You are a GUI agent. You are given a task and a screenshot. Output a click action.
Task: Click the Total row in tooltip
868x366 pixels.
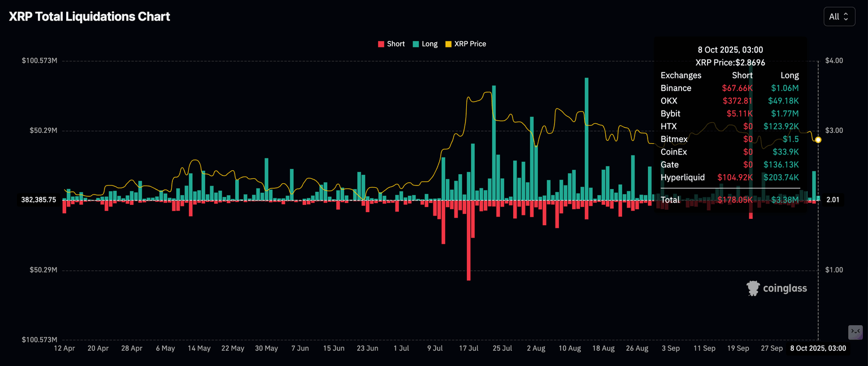pyautogui.click(x=730, y=200)
